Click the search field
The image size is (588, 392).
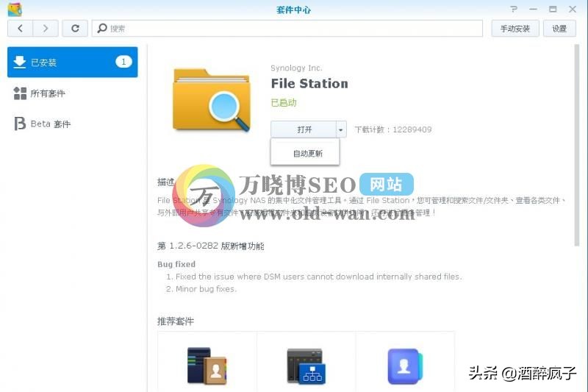pos(287,29)
